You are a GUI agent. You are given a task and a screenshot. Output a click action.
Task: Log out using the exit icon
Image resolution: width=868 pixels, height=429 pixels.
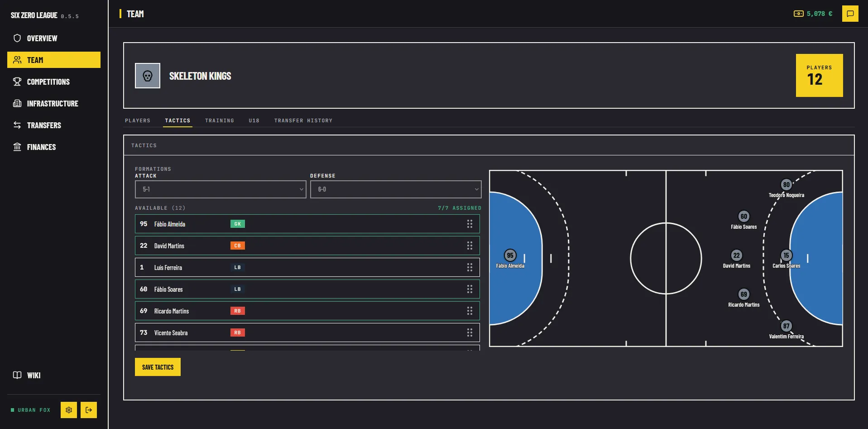click(x=89, y=410)
